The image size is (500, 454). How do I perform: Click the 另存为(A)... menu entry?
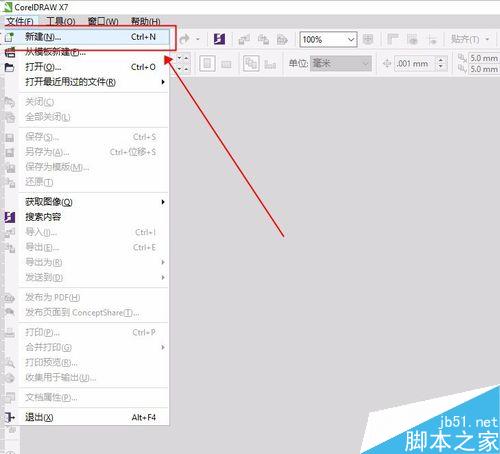point(87,152)
